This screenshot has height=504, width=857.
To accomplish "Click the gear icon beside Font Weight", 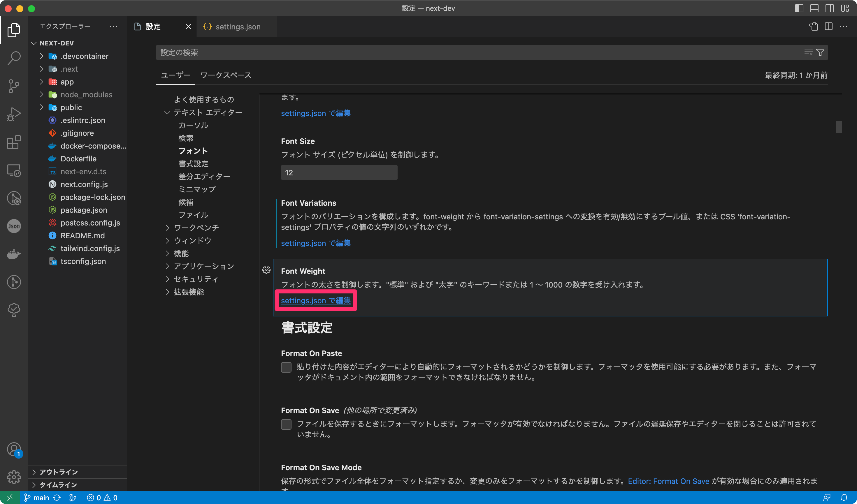I will coord(267,270).
